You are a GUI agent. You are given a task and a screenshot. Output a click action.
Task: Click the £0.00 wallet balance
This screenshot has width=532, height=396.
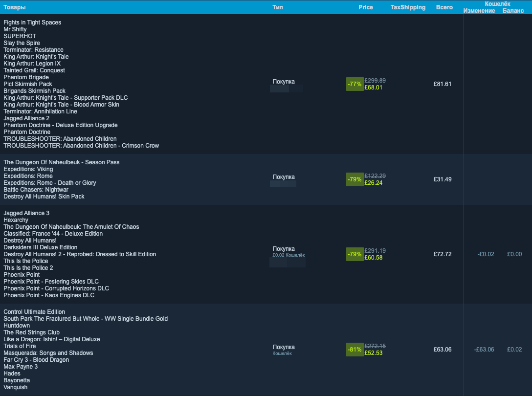[x=514, y=254]
